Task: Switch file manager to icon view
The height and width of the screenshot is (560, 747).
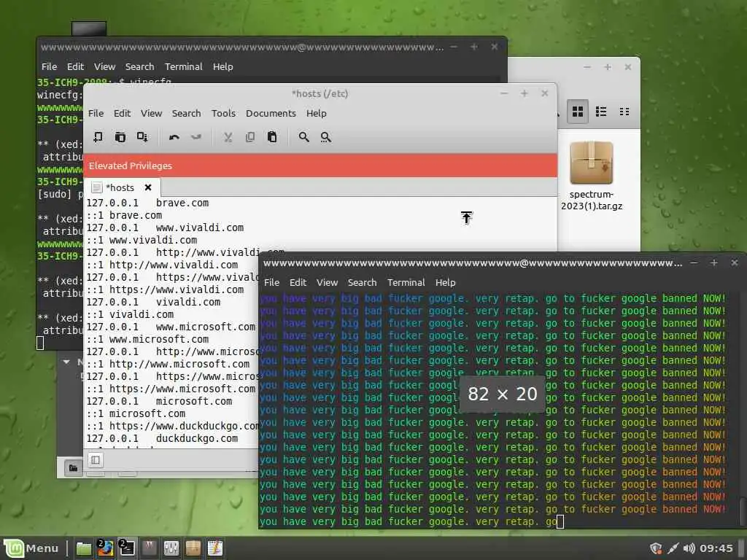Action: coord(578,112)
